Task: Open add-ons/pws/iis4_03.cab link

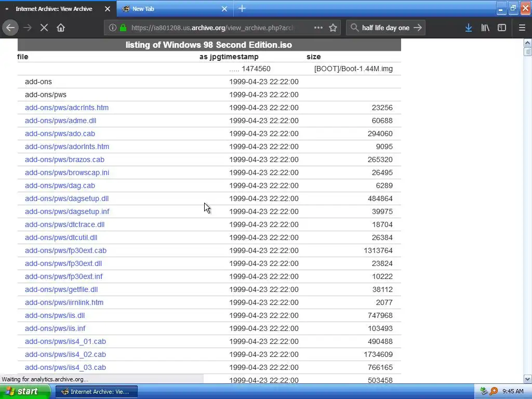Action: pos(65,367)
